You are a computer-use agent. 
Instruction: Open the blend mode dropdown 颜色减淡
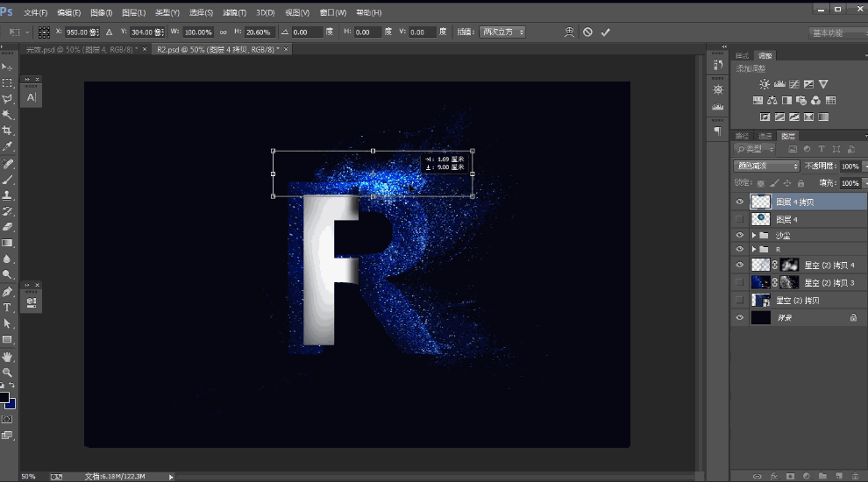(x=766, y=166)
